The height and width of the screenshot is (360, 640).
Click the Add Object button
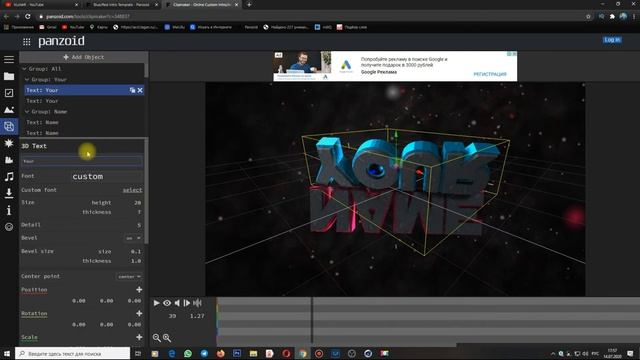tap(83, 57)
